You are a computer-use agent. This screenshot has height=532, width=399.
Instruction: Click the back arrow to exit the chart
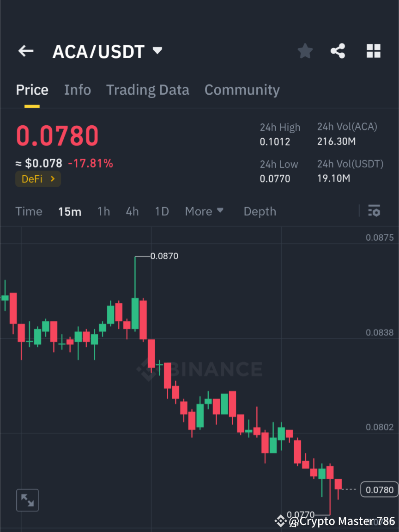click(25, 51)
